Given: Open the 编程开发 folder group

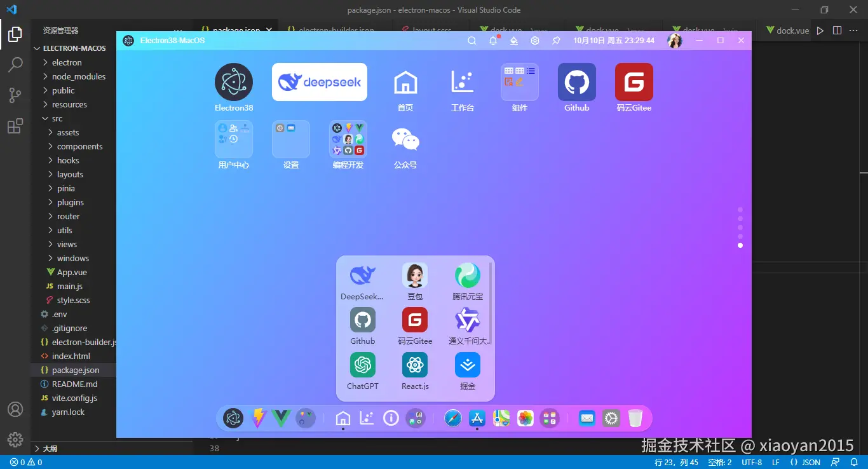Looking at the screenshot, I should (x=348, y=139).
